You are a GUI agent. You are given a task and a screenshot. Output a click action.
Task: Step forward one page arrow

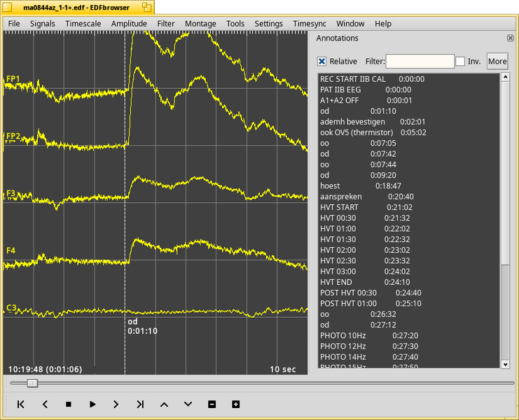(x=116, y=404)
